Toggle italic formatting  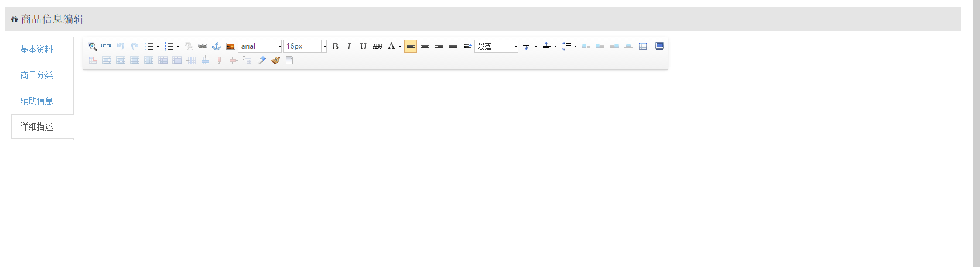point(349,46)
